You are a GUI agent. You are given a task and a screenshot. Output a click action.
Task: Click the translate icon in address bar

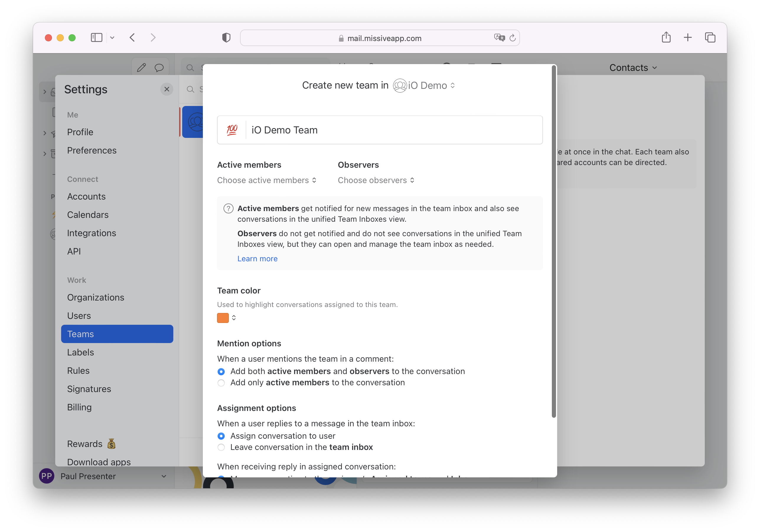click(499, 38)
